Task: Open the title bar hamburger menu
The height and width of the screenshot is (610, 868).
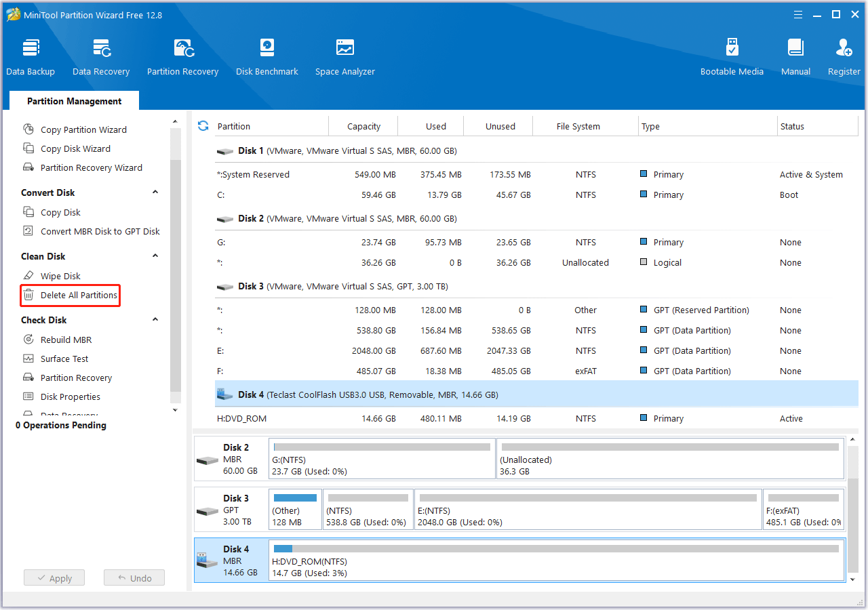Action: 798,14
